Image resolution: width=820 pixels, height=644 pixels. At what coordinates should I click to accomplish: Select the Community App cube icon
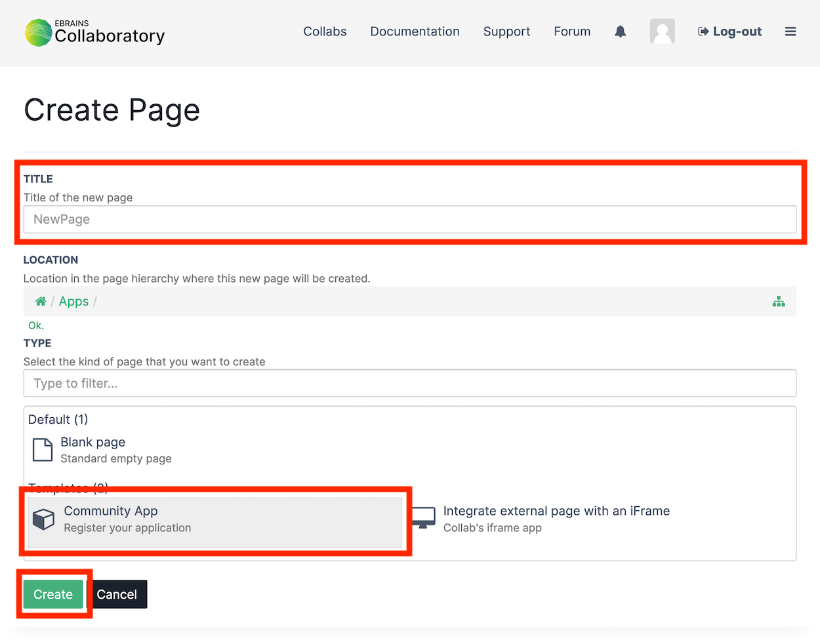tap(43, 519)
